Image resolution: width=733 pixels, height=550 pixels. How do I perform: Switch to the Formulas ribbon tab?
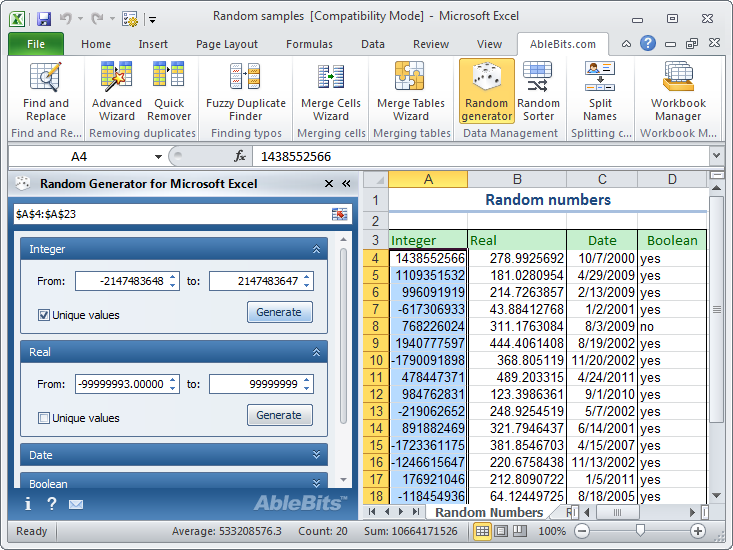(x=309, y=44)
